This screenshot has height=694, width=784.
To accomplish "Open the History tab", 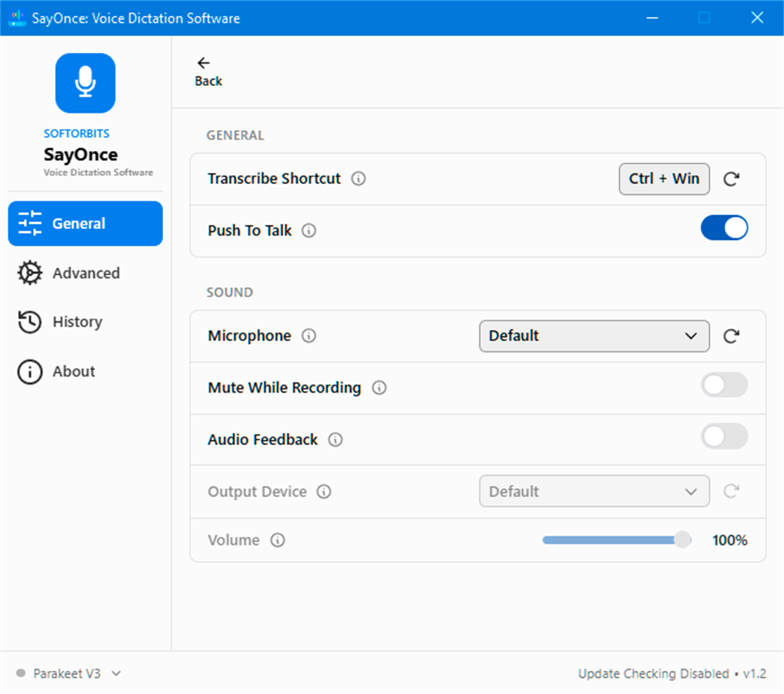I will (86, 322).
